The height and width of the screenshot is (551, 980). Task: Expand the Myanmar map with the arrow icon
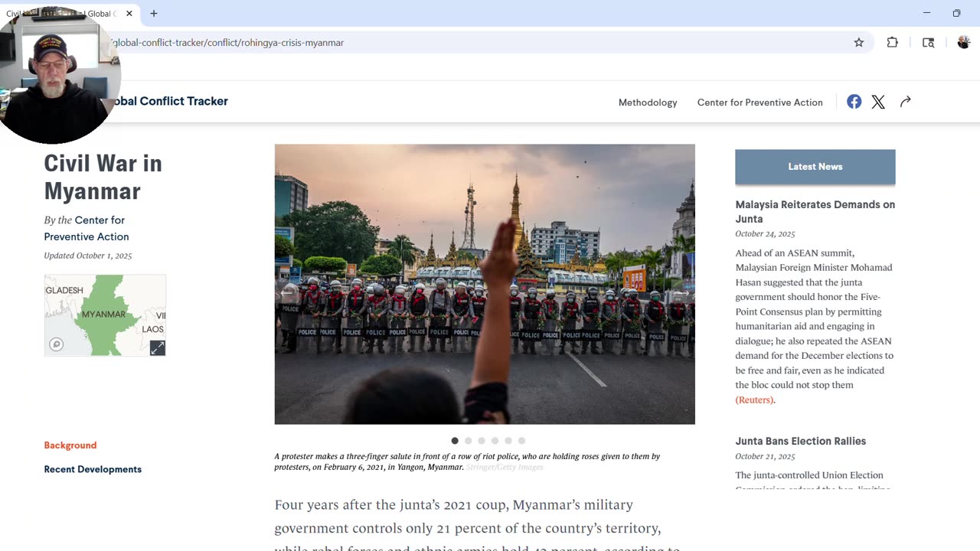pos(157,348)
